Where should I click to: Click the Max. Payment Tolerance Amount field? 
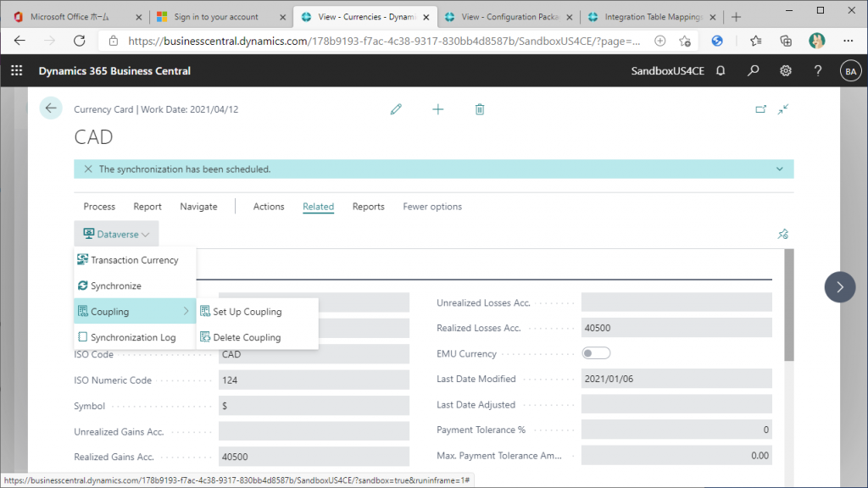pyautogui.click(x=676, y=455)
